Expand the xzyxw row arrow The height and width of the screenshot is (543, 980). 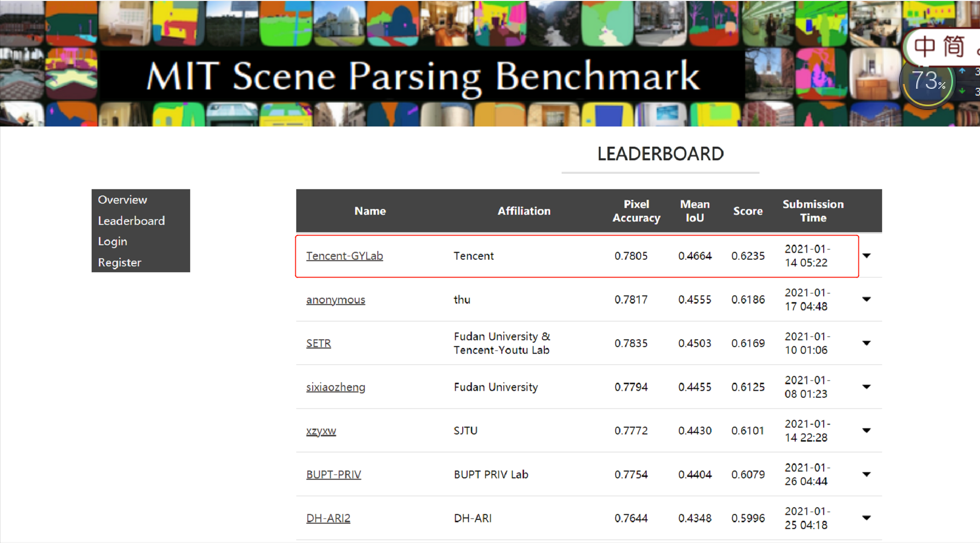867,431
